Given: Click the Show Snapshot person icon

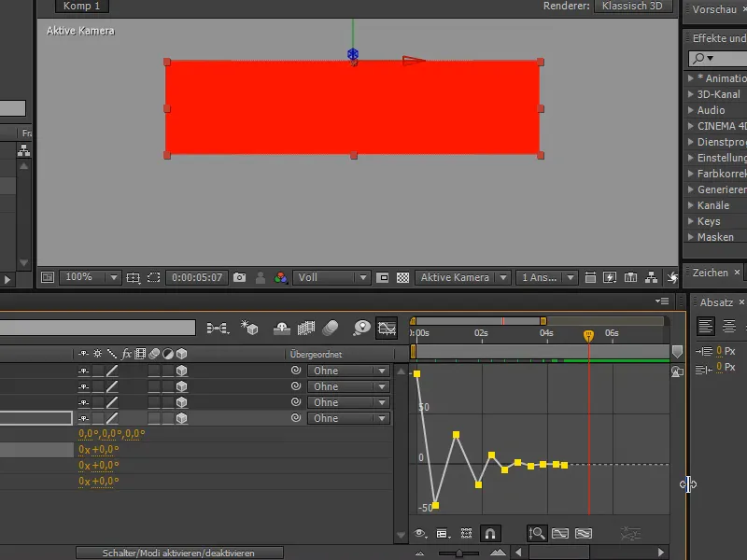Looking at the screenshot, I should coord(261,277).
